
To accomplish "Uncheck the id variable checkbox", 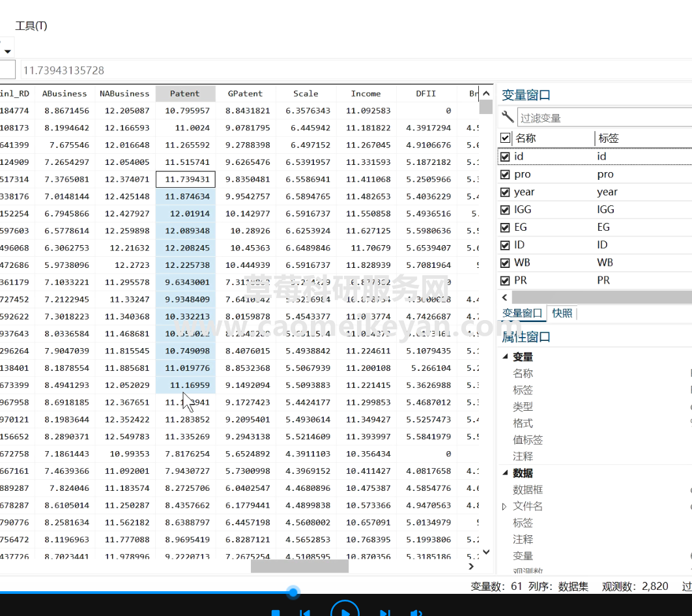I will tap(506, 156).
